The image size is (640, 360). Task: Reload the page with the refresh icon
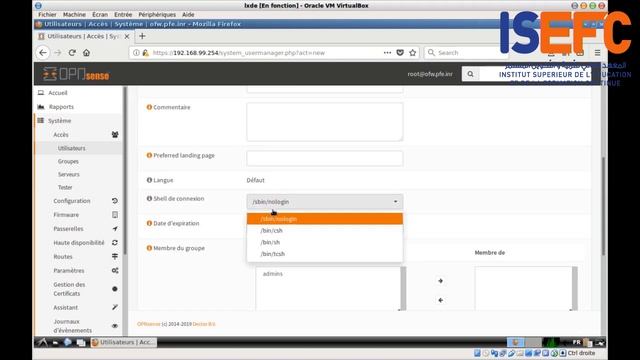pyautogui.click(x=72, y=53)
